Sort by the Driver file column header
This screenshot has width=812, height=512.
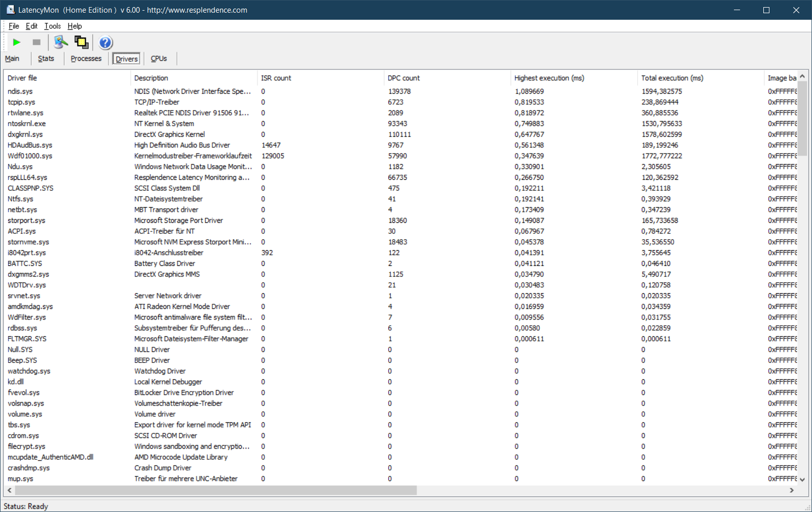coord(67,78)
